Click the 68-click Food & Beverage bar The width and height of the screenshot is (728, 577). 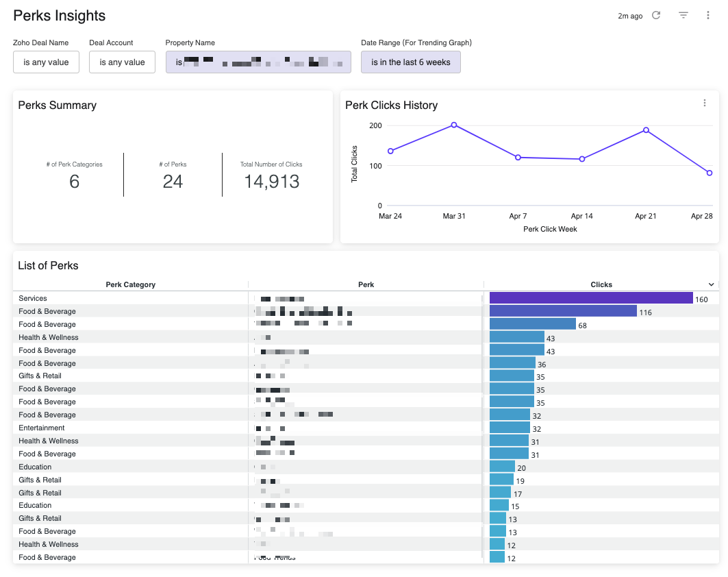click(532, 324)
